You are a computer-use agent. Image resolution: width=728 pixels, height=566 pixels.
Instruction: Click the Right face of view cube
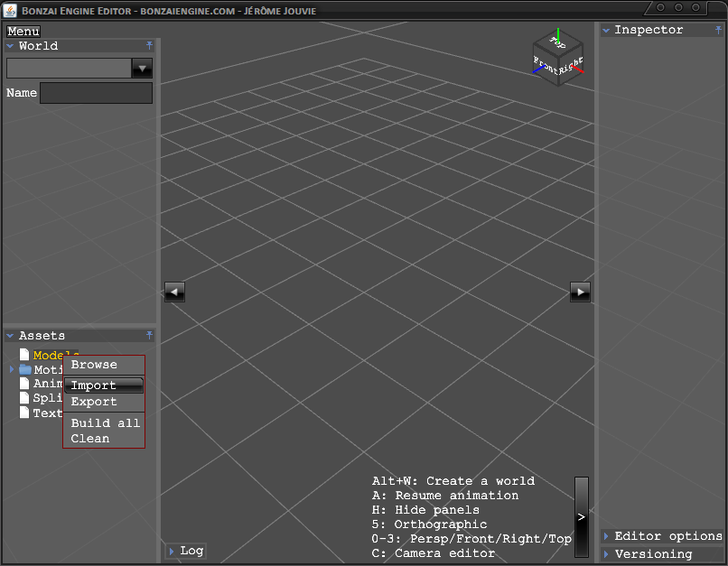point(571,68)
